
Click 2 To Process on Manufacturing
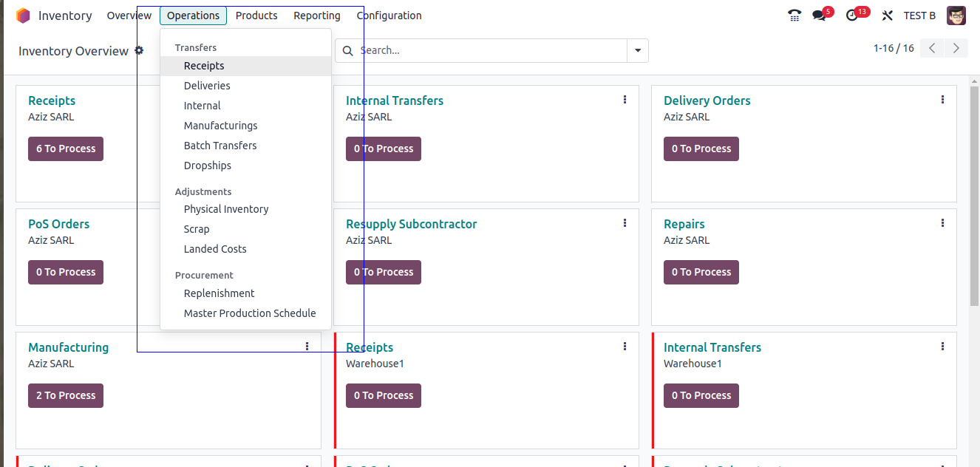[x=66, y=395]
